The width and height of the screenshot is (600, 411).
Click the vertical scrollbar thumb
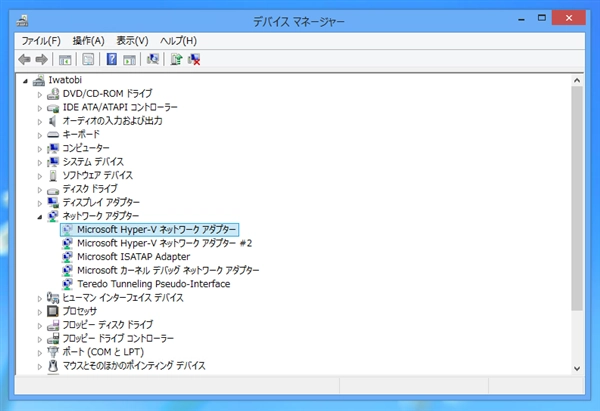pyautogui.click(x=577, y=198)
